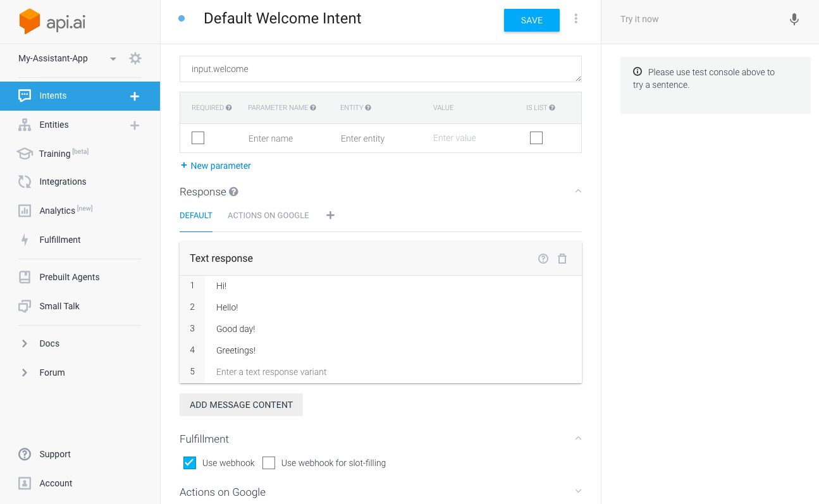Open agent settings with the gear icon

click(135, 58)
